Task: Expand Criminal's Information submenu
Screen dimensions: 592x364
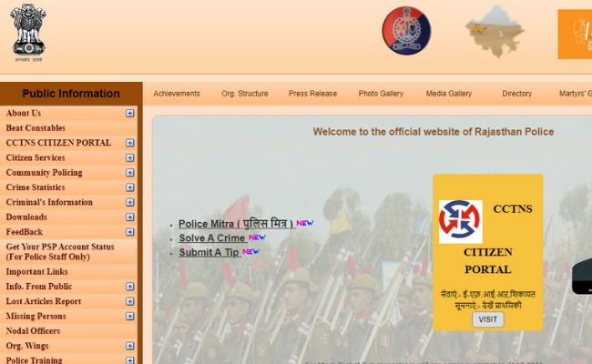Action: coord(130,202)
